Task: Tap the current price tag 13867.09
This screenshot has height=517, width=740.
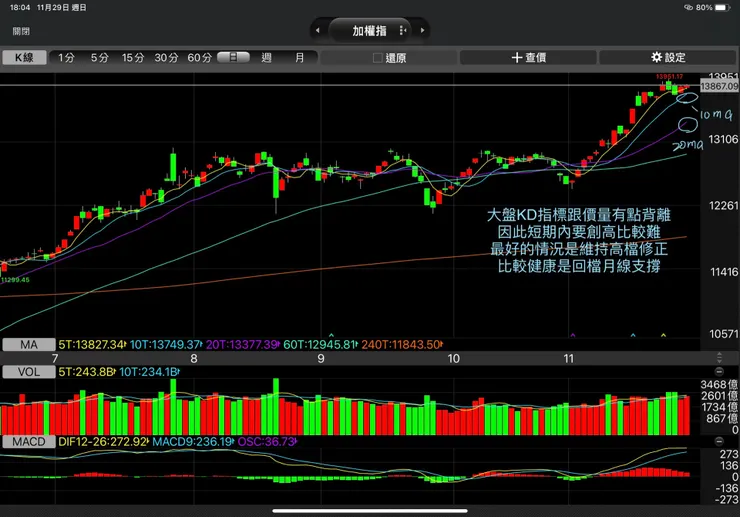Action: click(719, 86)
